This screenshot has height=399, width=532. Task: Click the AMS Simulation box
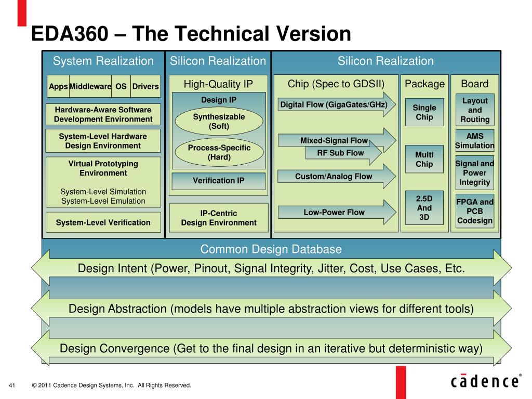pyautogui.click(x=475, y=141)
